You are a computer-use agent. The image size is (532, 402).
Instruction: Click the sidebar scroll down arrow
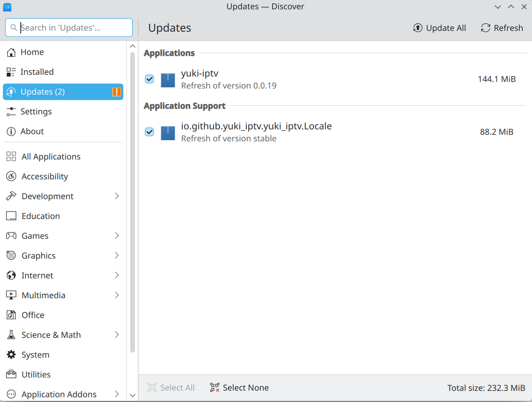click(x=132, y=395)
